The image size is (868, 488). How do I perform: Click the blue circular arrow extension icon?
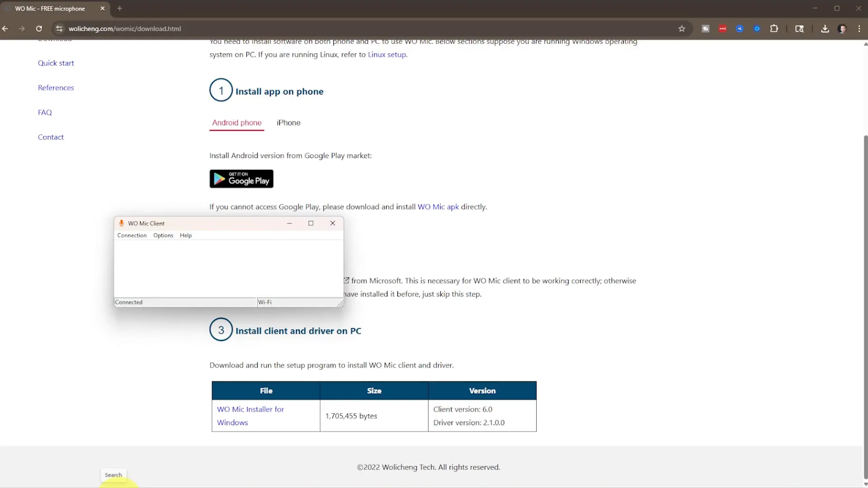pyautogui.click(x=757, y=28)
